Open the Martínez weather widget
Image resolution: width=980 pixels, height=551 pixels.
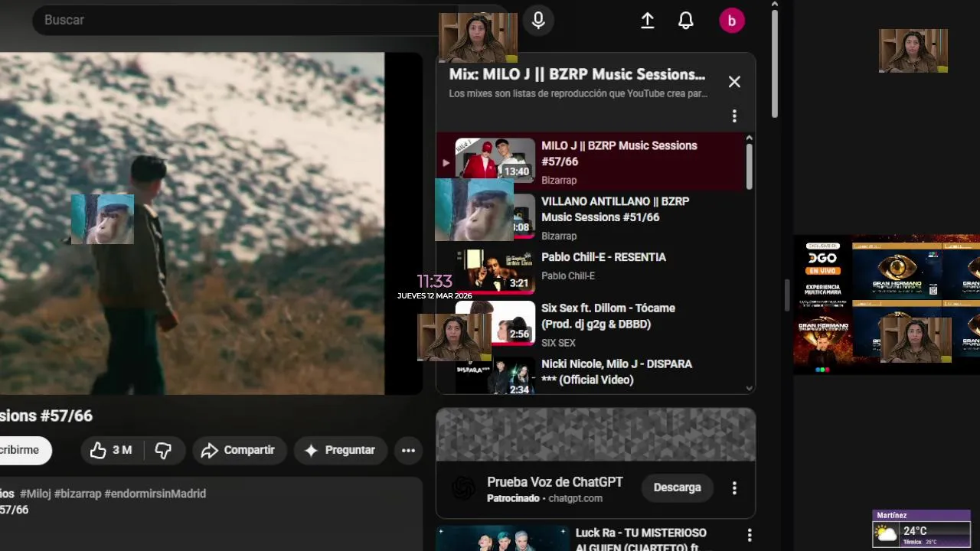[922, 529]
